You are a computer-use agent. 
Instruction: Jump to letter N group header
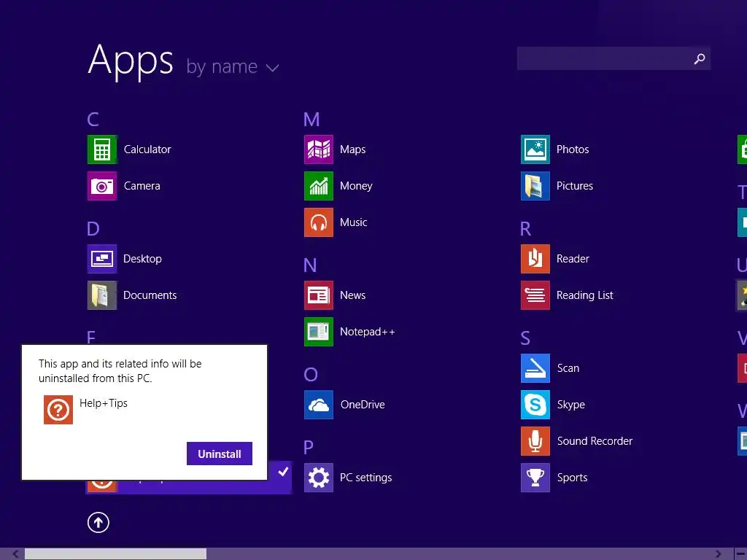click(310, 265)
